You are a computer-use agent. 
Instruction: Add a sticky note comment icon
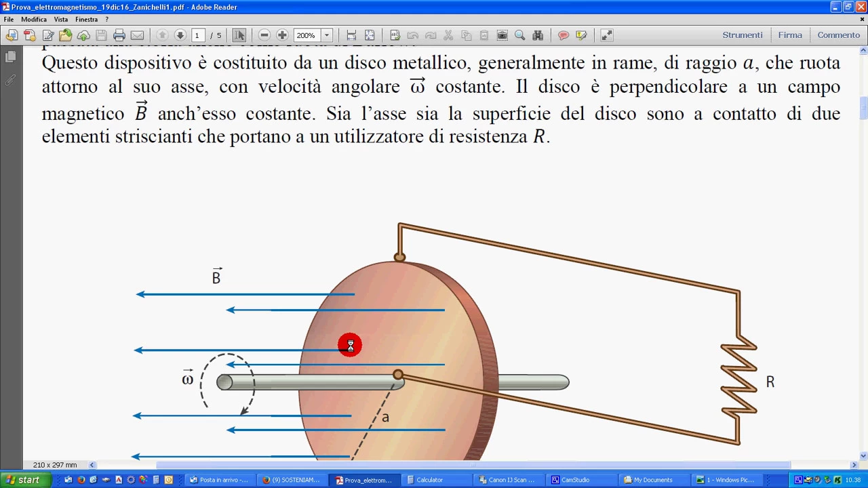click(x=563, y=35)
